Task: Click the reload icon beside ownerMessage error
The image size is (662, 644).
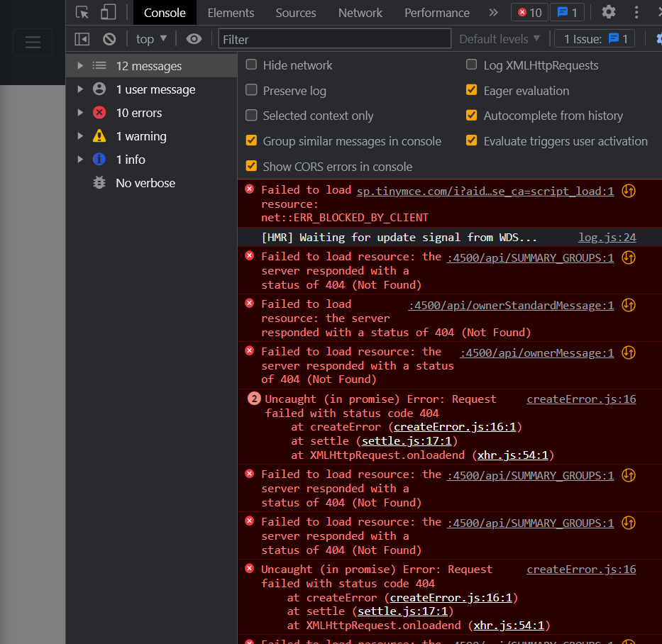Action: tap(629, 352)
